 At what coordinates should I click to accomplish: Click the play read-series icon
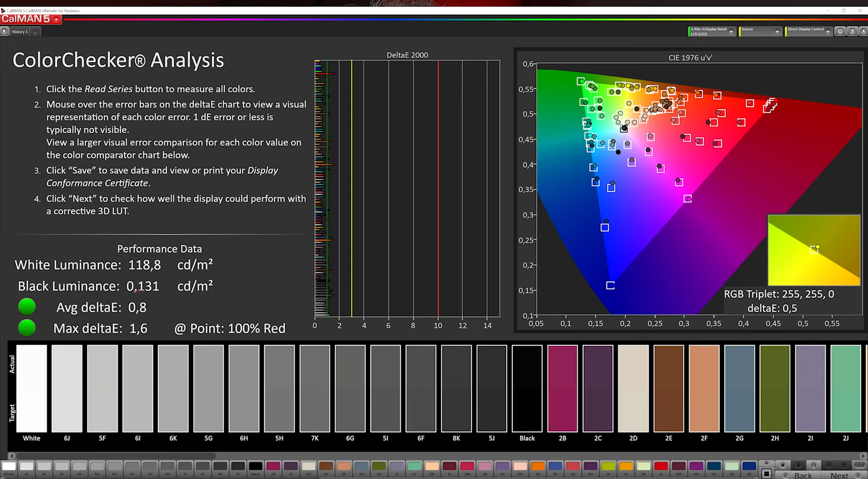(798, 465)
